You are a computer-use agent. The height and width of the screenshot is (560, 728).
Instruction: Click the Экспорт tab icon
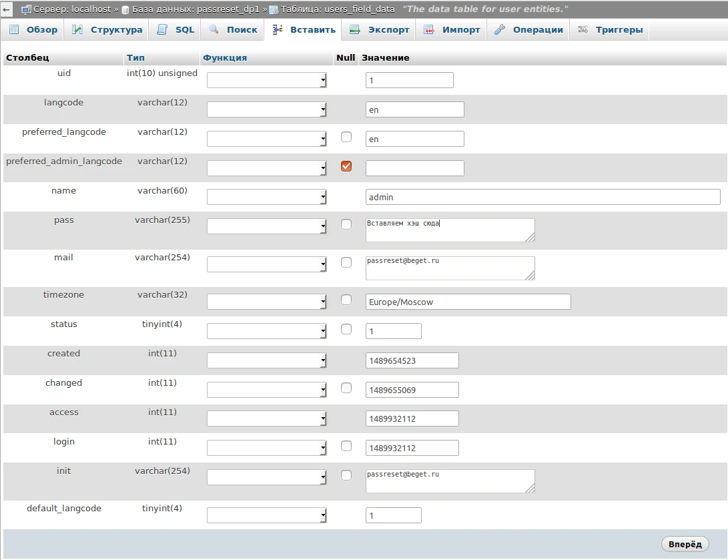(355, 30)
